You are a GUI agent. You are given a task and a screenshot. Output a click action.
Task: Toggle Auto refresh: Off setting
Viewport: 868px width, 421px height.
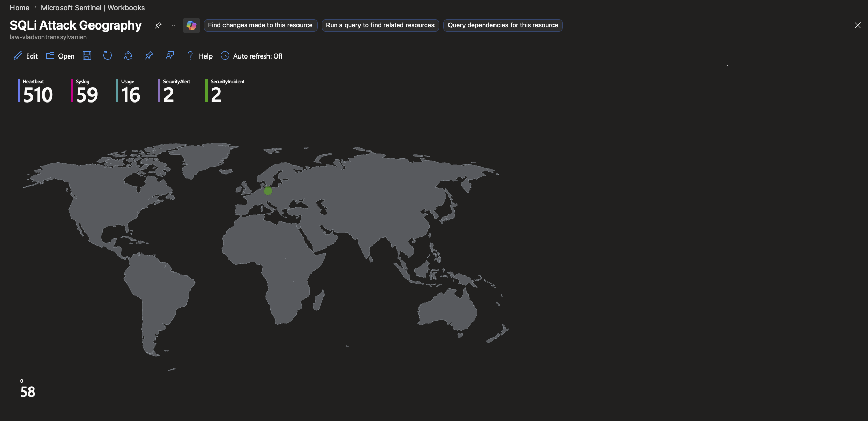point(252,56)
